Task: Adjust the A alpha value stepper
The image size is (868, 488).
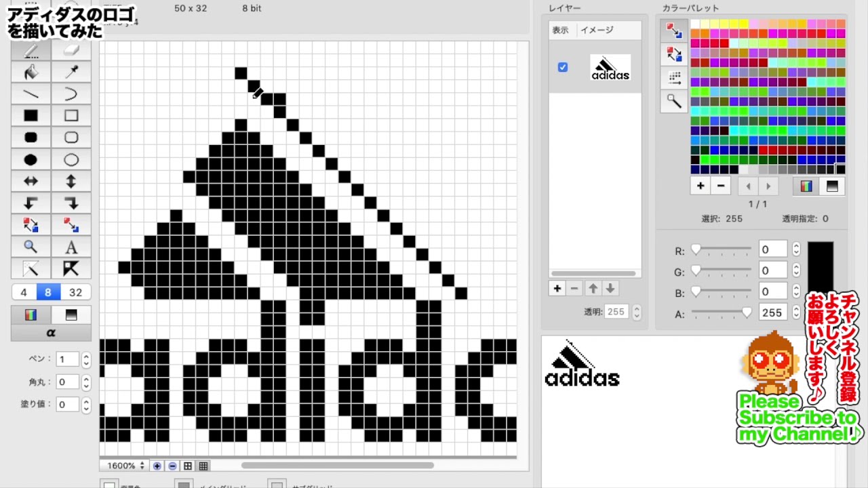Action: (796, 313)
